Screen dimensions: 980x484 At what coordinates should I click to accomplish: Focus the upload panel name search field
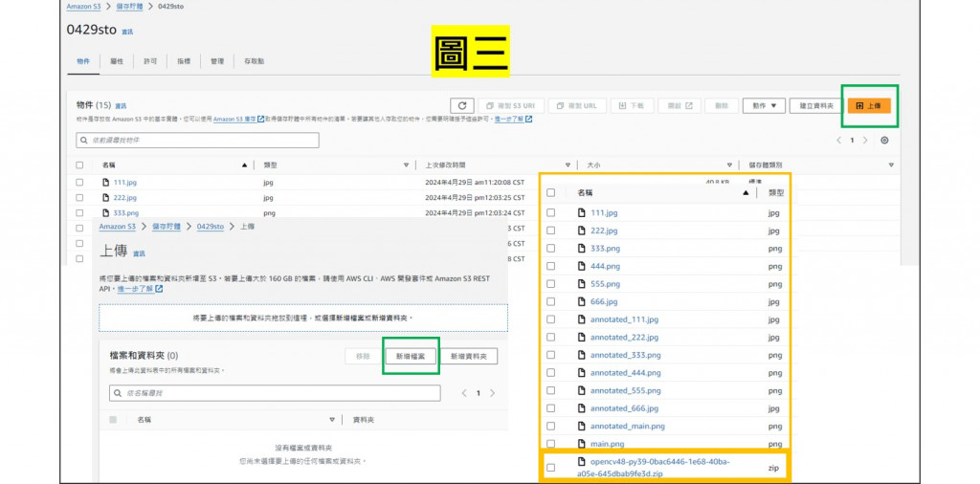tap(275, 393)
